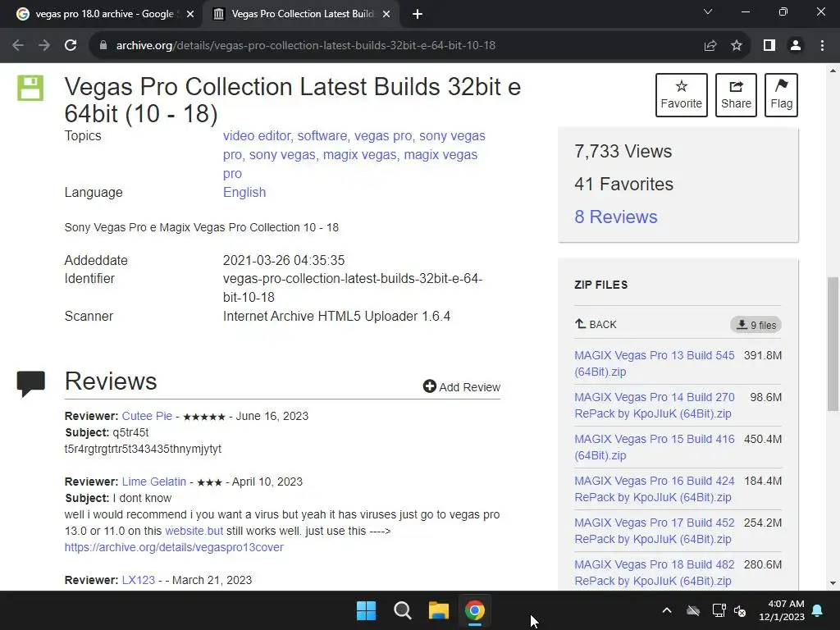The width and height of the screenshot is (840, 630).
Task: Click the browser back arrow
Action: [18, 46]
